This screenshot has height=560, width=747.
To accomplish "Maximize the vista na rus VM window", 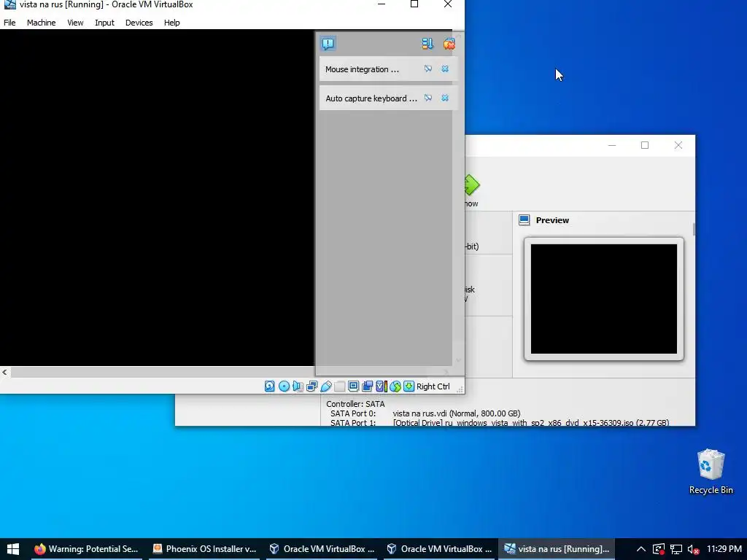I will pos(414,4).
